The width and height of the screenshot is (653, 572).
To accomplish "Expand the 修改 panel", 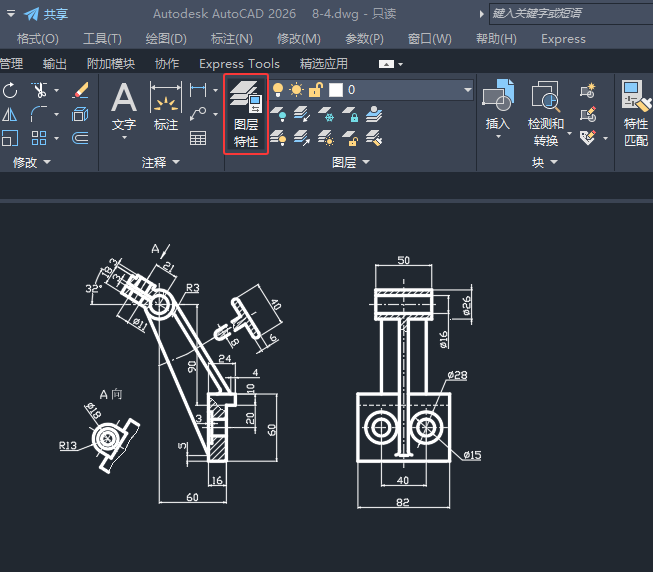I will click(x=32, y=162).
